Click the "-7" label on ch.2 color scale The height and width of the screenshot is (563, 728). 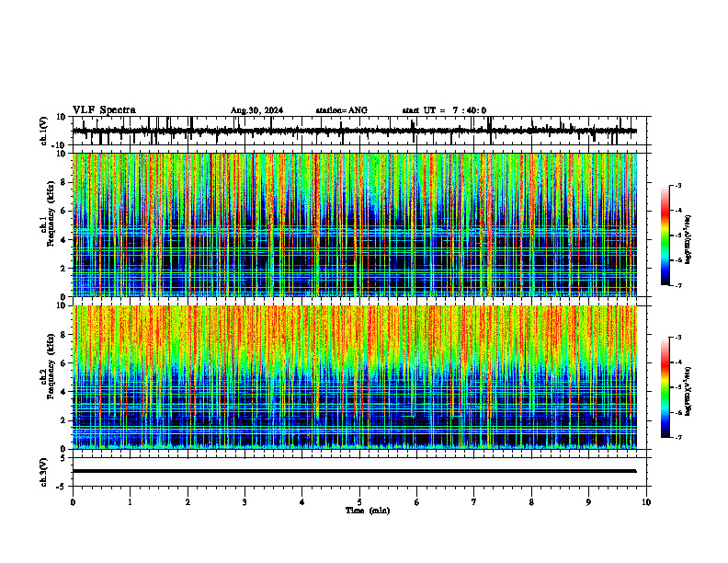[x=678, y=437]
